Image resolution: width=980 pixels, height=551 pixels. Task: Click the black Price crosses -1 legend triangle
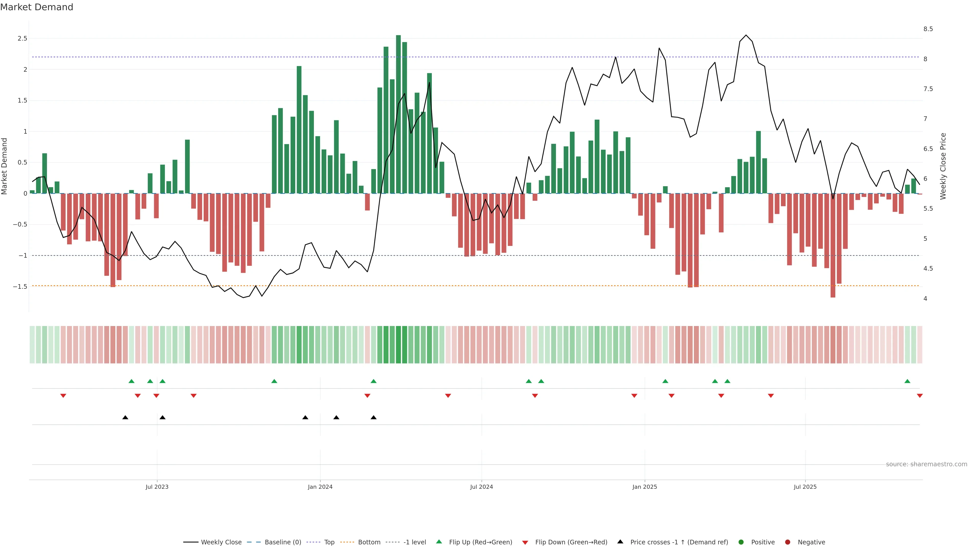(x=620, y=542)
